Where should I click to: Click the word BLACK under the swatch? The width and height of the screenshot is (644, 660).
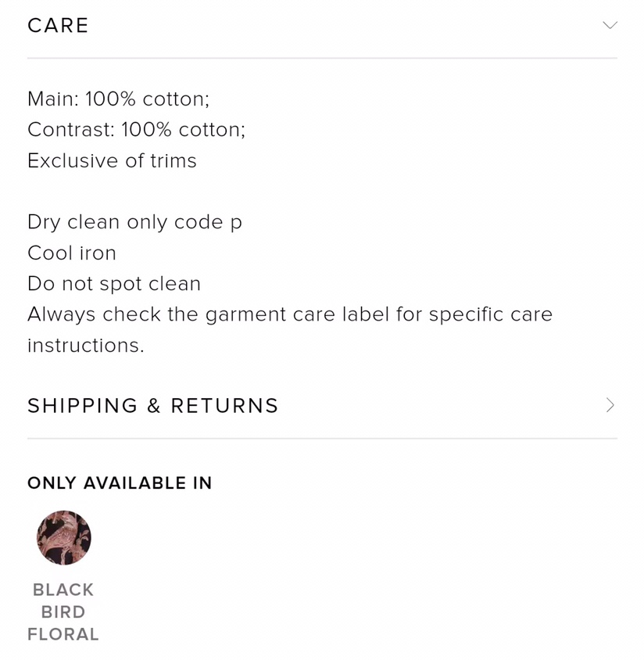click(63, 590)
